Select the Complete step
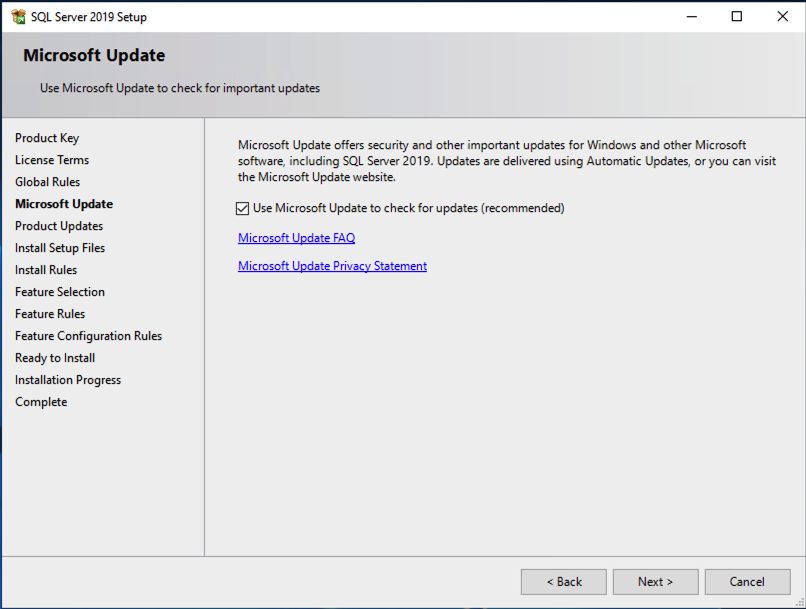806x609 pixels. pos(41,401)
